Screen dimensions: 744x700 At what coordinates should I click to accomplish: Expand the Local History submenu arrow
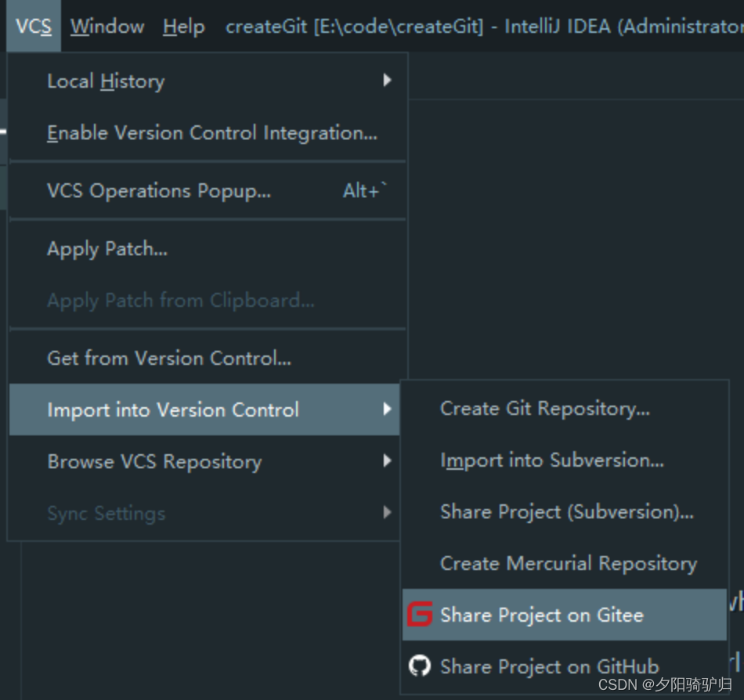pos(387,80)
